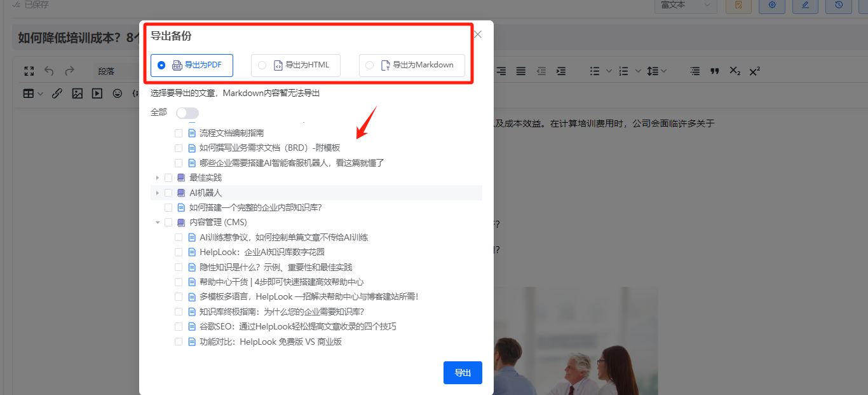Click the increase indent icon

click(561, 71)
